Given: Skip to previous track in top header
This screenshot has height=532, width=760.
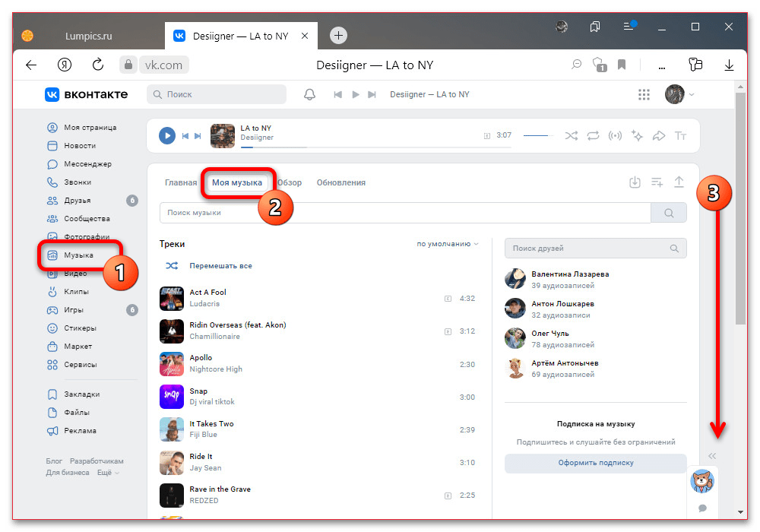Looking at the screenshot, I should click(338, 94).
